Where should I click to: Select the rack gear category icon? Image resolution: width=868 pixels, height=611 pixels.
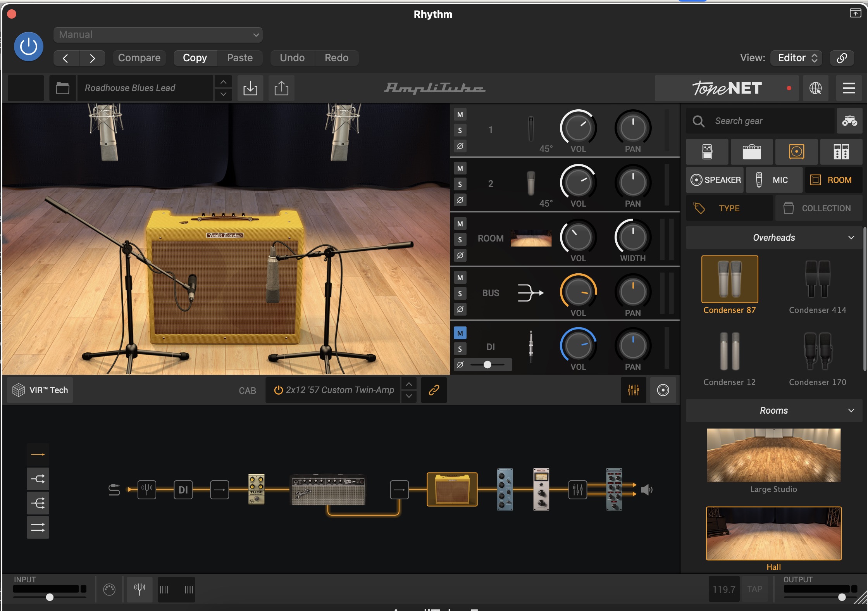(x=841, y=152)
